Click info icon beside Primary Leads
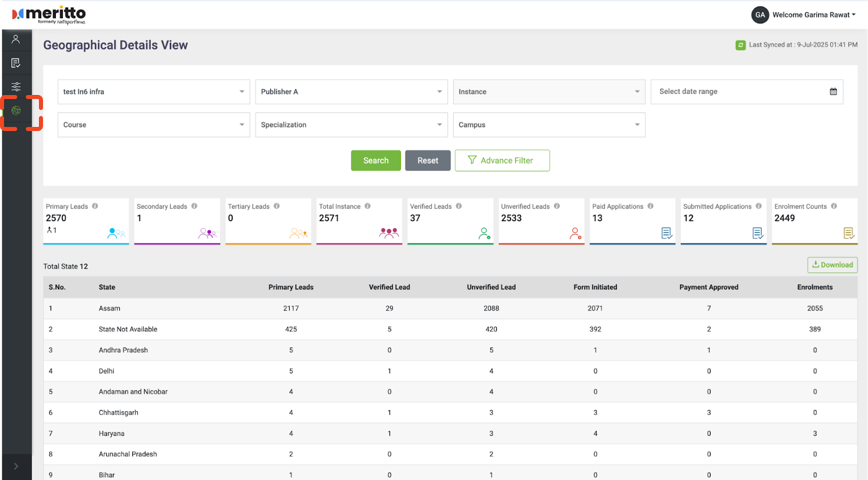868x480 pixels. [x=95, y=206]
